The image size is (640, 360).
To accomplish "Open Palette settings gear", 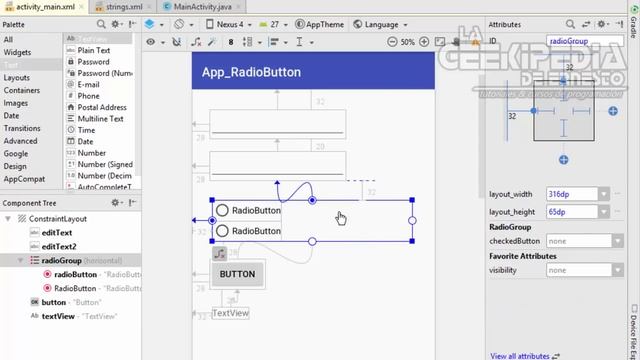I will [116, 24].
